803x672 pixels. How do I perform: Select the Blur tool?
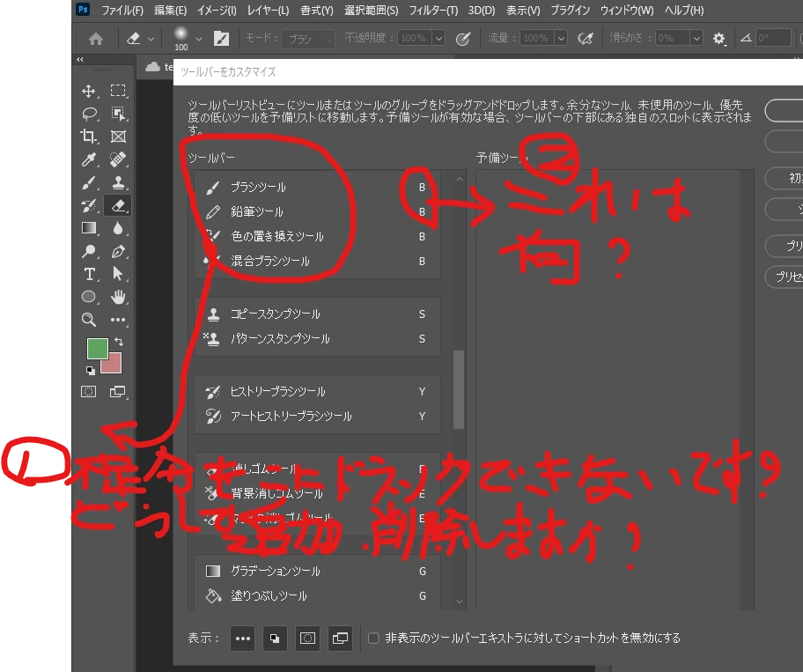point(118,228)
